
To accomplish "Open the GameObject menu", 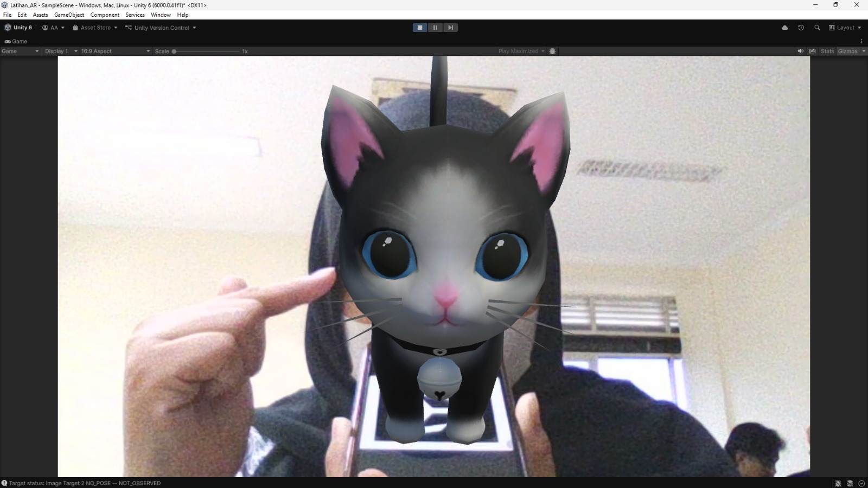I will (69, 15).
